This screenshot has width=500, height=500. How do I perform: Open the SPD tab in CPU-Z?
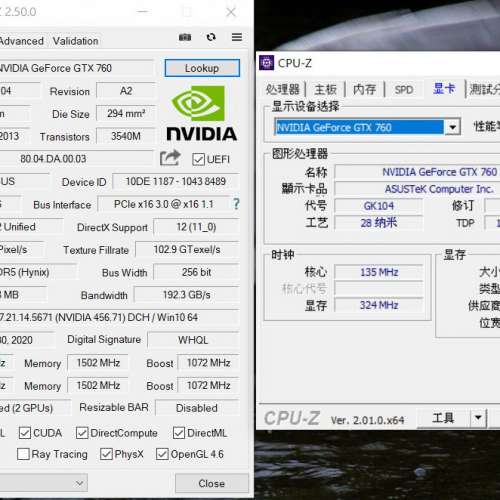click(x=404, y=89)
